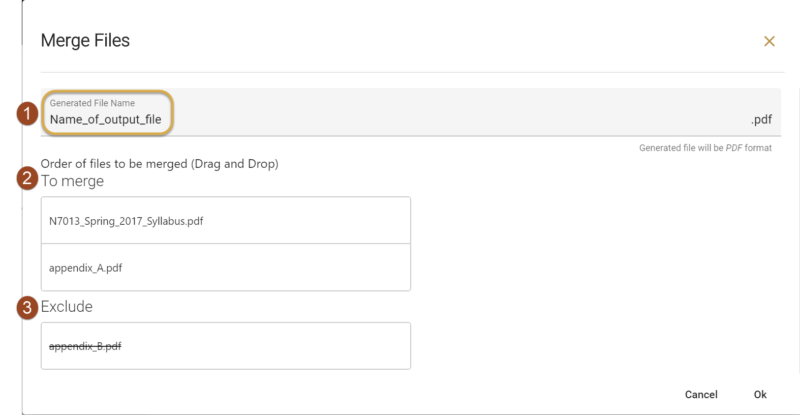Viewport: 800px width, 415px height.
Task: Click empty area in the file name bar
Action: click(x=459, y=112)
